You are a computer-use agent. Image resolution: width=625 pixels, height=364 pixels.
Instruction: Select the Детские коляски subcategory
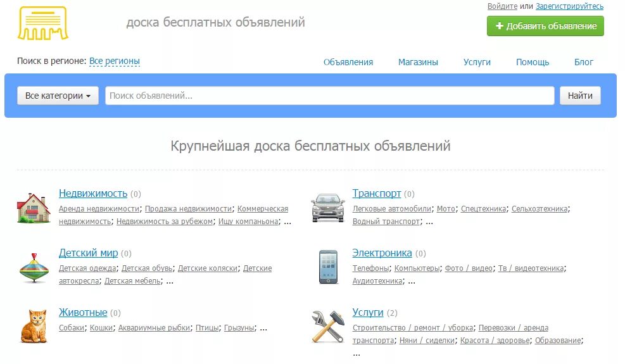(208, 268)
